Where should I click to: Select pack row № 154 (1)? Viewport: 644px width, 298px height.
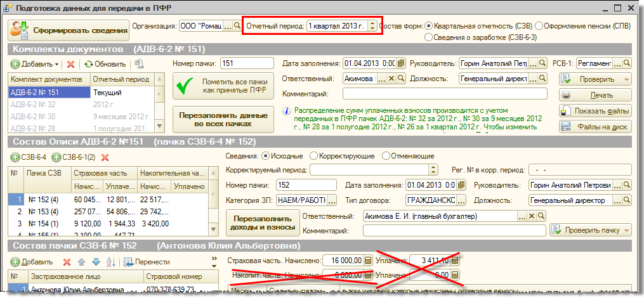109,224
